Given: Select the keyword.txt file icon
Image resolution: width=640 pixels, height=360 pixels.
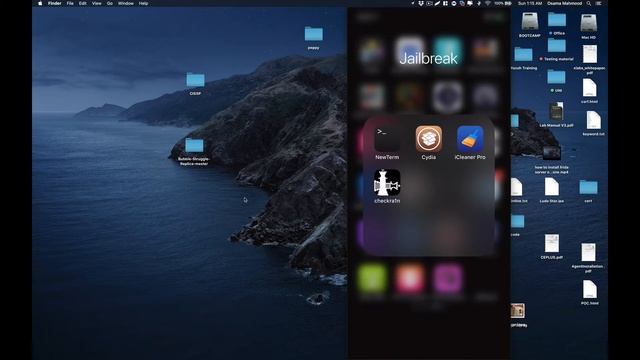Looking at the screenshot, I should [x=593, y=120].
